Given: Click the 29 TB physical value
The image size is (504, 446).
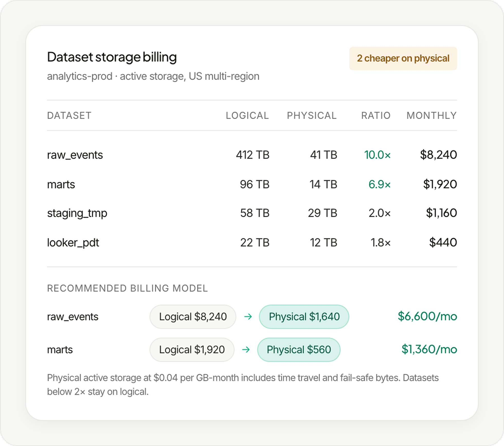Looking at the screenshot, I should 322,213.
